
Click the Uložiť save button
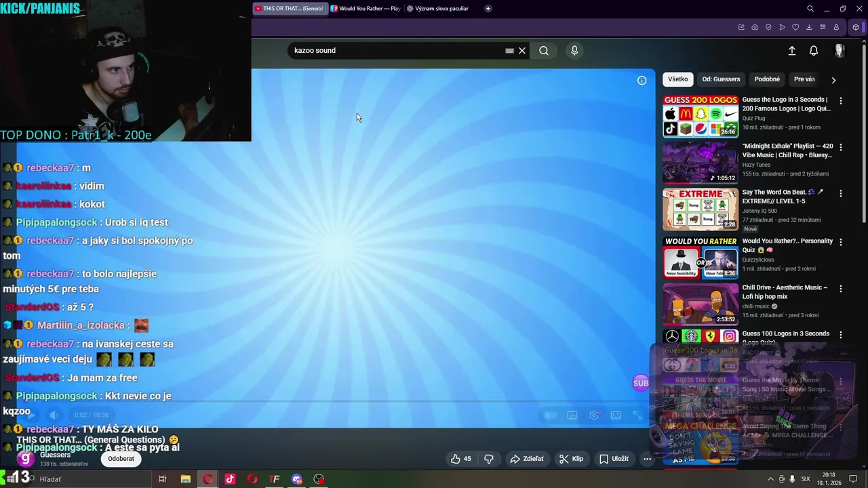click(x=614, y=459)
